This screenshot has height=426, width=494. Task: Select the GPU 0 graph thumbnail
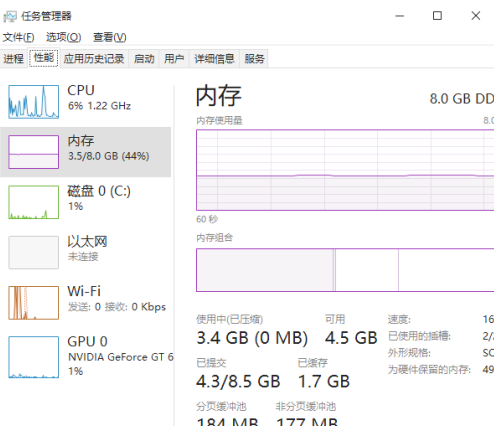pyautogui.click(x=34, y=357)
